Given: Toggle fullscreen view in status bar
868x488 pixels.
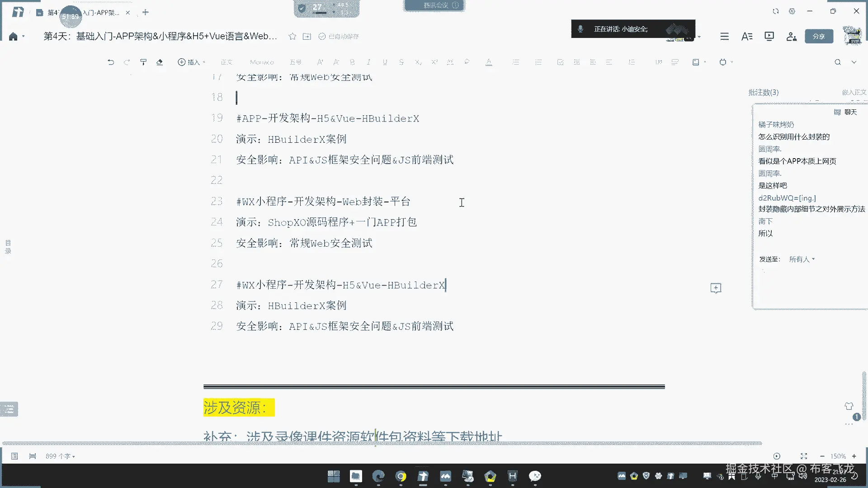Looking at the screenshot, I should (804, 456).
